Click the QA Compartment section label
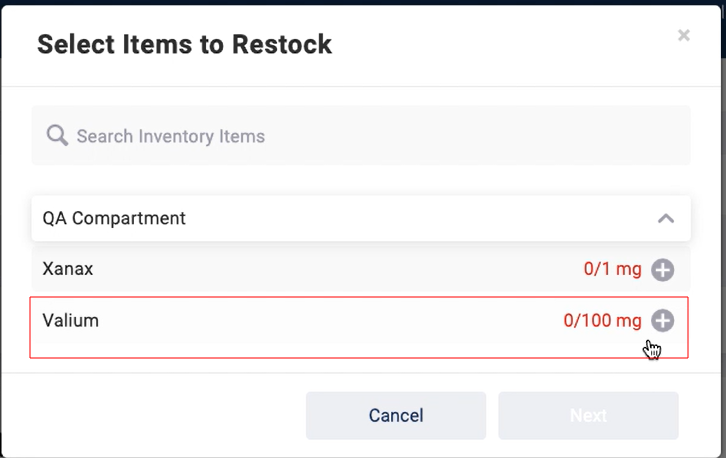Image resolution: width=726 pixels, height=458 pixels. [x=114, y=218]
